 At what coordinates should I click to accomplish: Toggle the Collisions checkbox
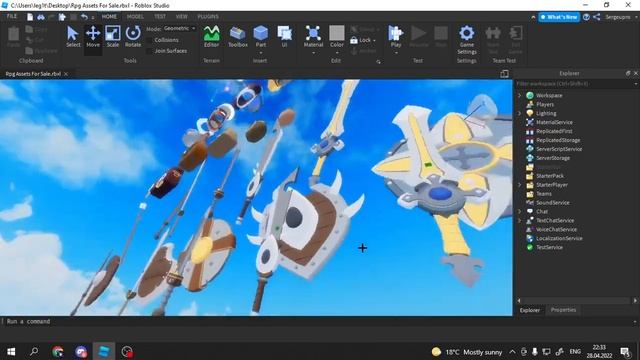(x=149, y=40)
